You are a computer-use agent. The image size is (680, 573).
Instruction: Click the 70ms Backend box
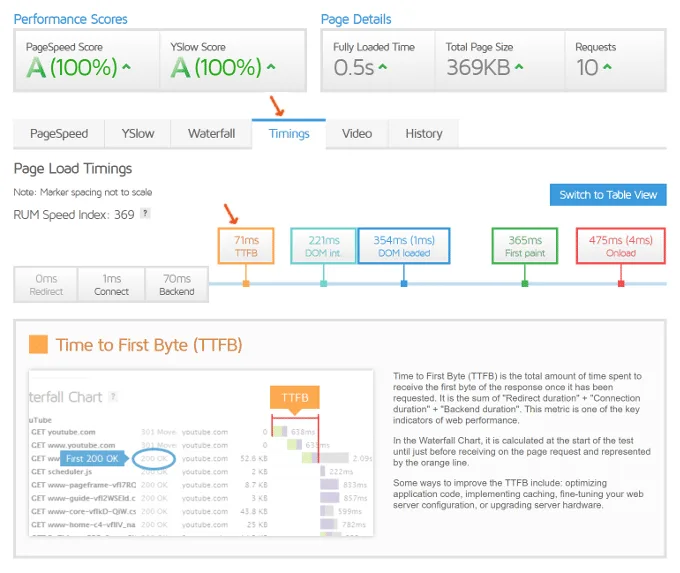[x=177, y=285]
